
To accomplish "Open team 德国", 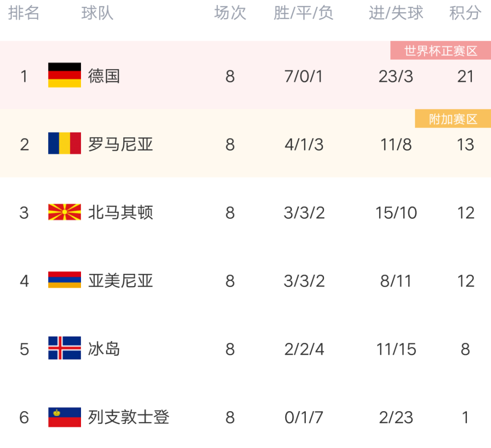I will tap(104, 76).
